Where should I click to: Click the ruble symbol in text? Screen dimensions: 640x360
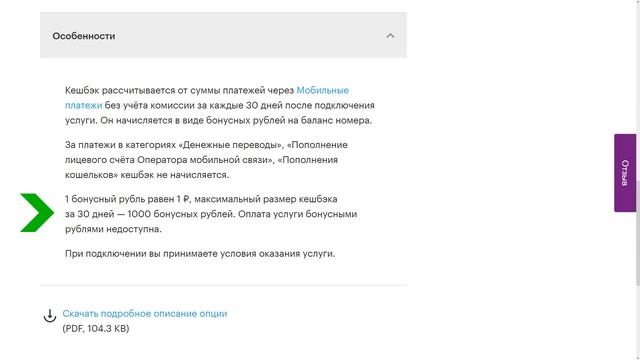point(186,199)
